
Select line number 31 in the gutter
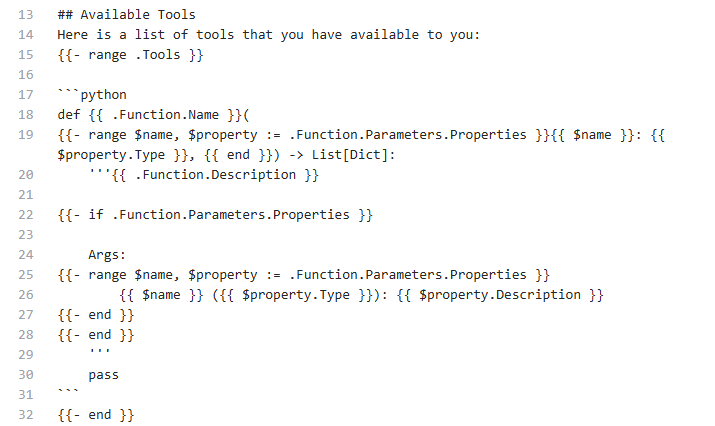25,395
